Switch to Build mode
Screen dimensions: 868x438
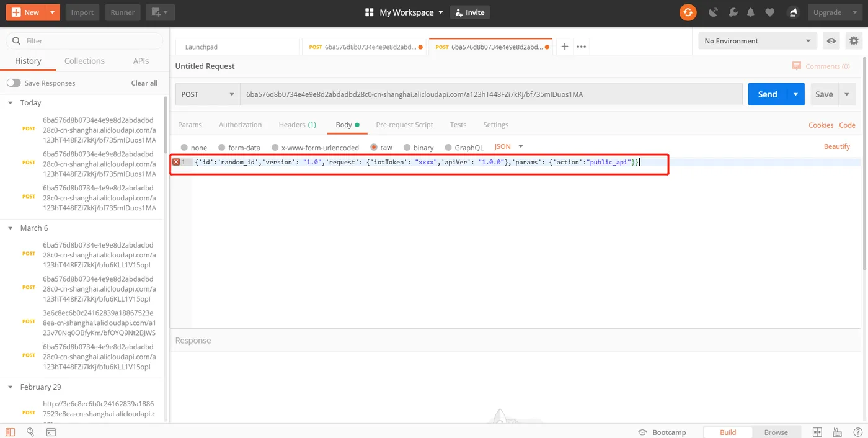point(728,432)
